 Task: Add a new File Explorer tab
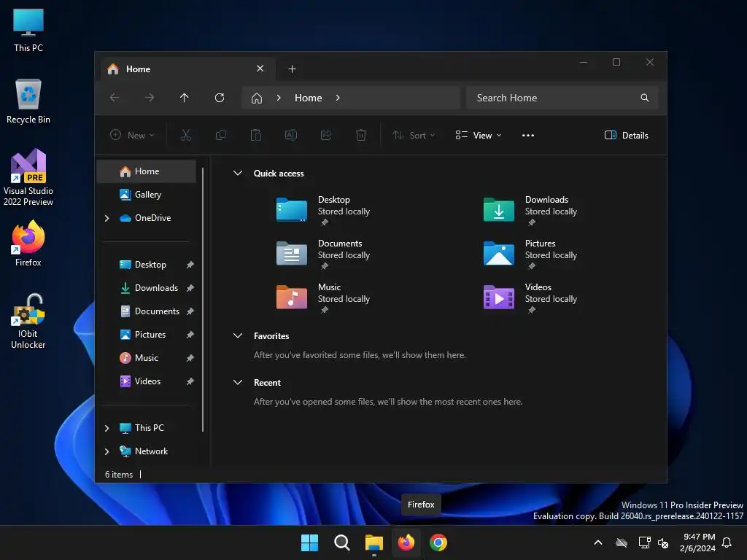point(292,69)
